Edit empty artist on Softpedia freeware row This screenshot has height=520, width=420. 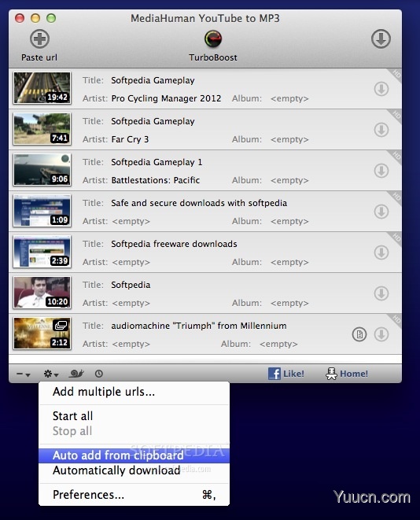click(131, 262)
